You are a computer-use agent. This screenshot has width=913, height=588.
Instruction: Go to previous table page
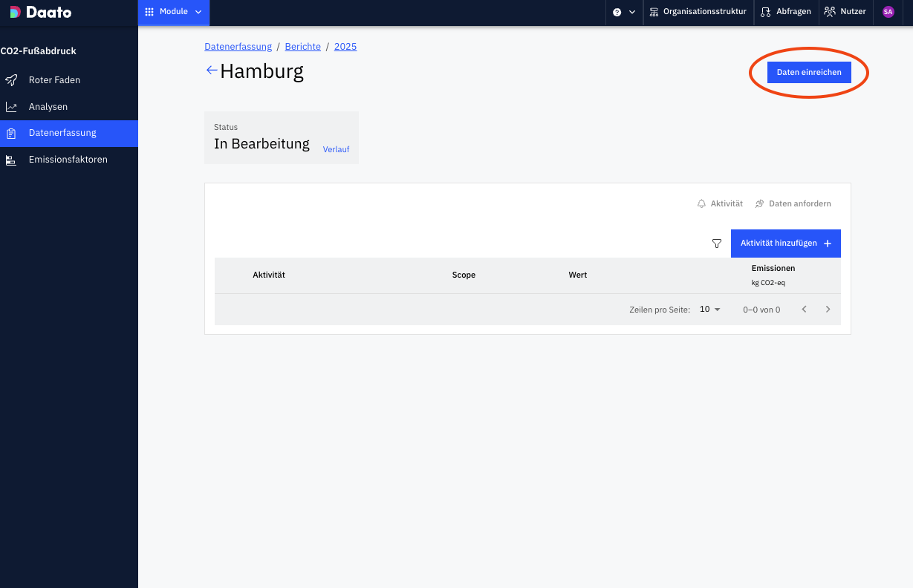(x=804, y=310)
